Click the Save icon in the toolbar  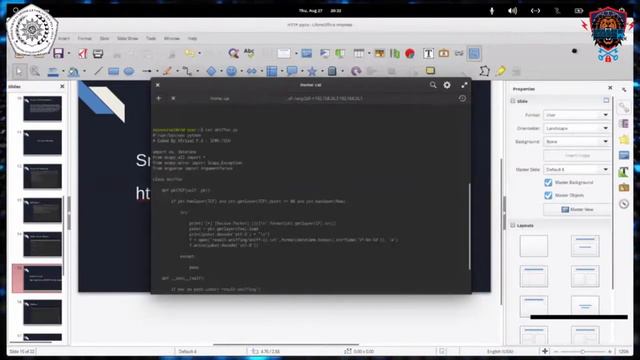(x=58, y=53)
